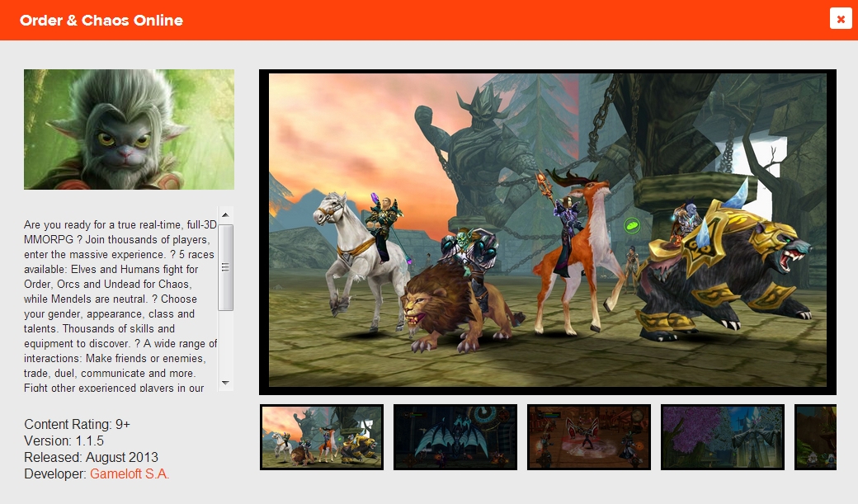Grab the description scrollbar thumb
Screen dimensions: 858x504
[x=226, y=267]
